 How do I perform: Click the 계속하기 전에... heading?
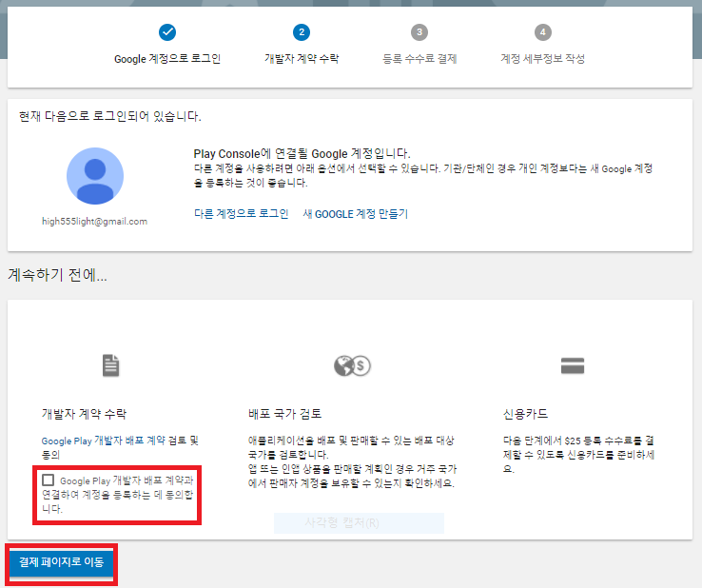(x=57, y=275)
